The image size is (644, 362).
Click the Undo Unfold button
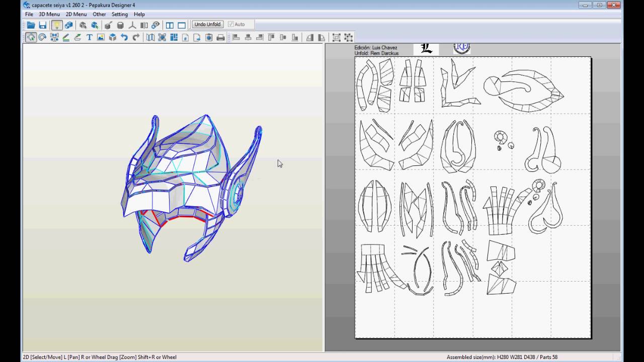pyautogui.click(x=207, y=24)
